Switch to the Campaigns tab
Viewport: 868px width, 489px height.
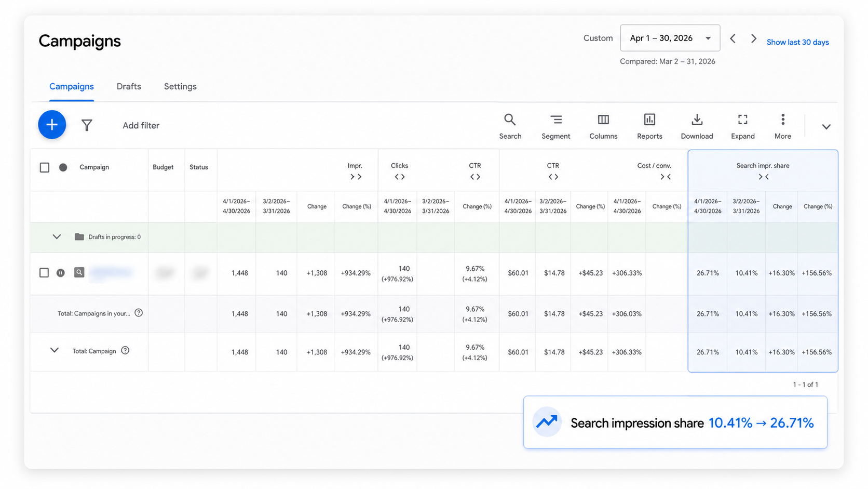(72, 87)
